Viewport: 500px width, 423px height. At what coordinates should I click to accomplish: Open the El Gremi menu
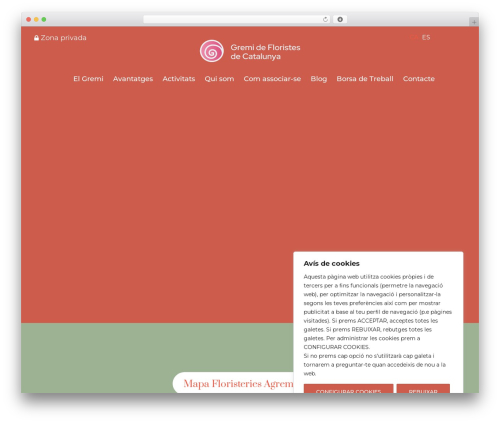(88, 79)
